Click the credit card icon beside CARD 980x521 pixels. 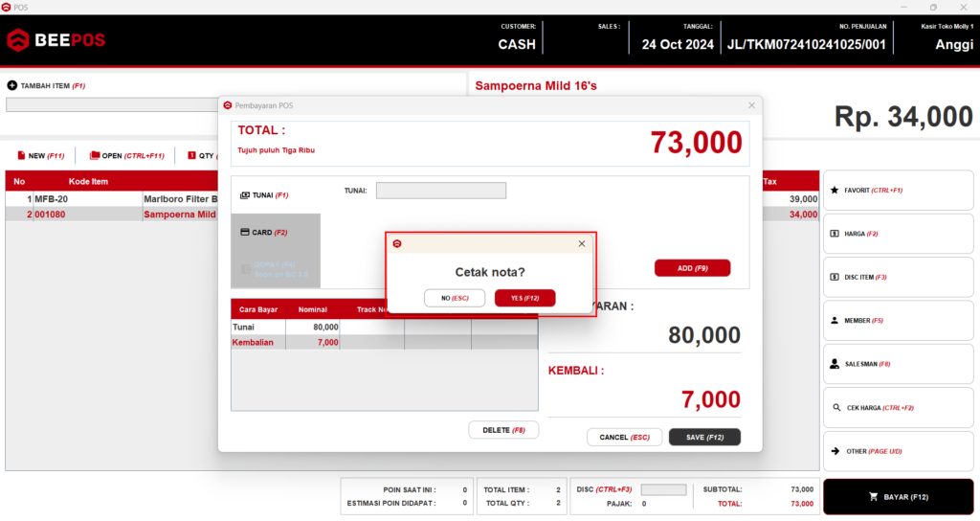point(245,232)
